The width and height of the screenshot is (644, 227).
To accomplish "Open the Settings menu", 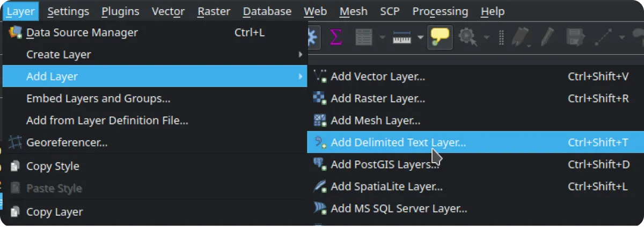I will pyautogui.click(x=68, y=11).
